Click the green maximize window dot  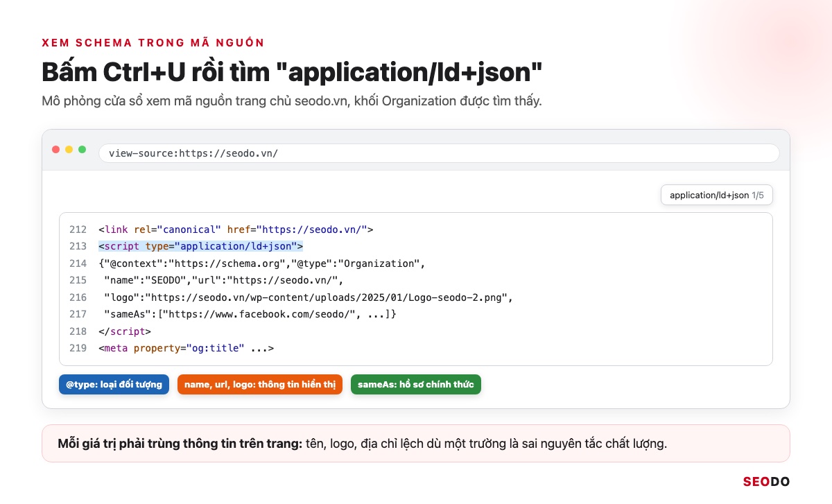[83, 150]
